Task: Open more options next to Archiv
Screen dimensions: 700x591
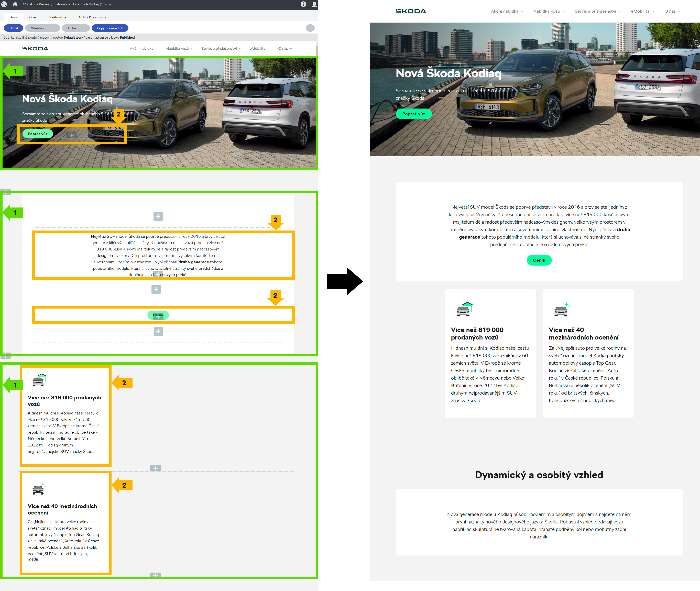Action: coord(86,28)
